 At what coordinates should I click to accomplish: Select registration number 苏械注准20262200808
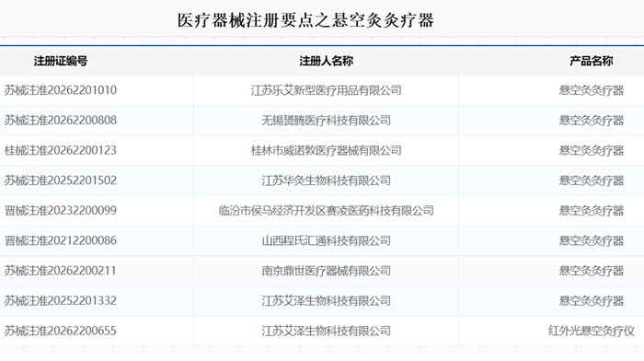pyautogui.click(x=61, y=120)
